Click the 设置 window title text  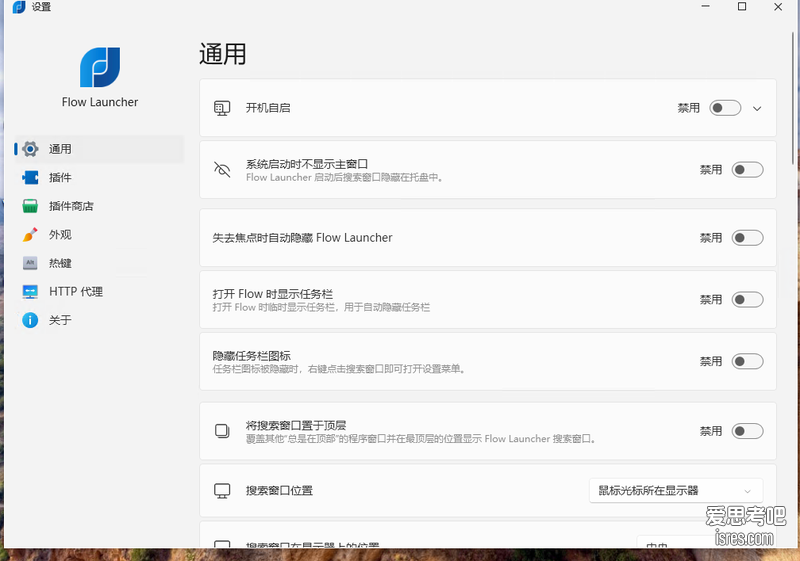tap(41, 7)
